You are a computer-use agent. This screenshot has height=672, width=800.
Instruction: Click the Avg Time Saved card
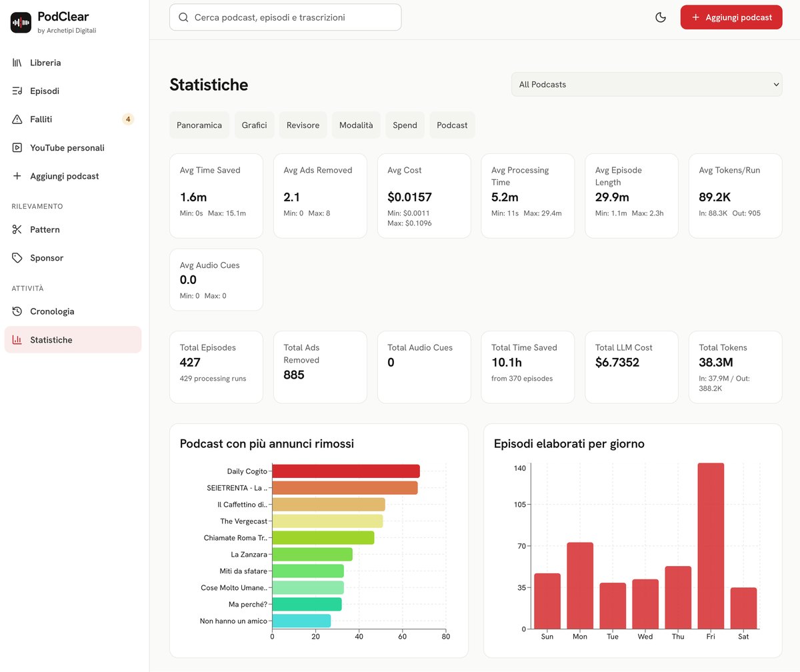point(216,196)
